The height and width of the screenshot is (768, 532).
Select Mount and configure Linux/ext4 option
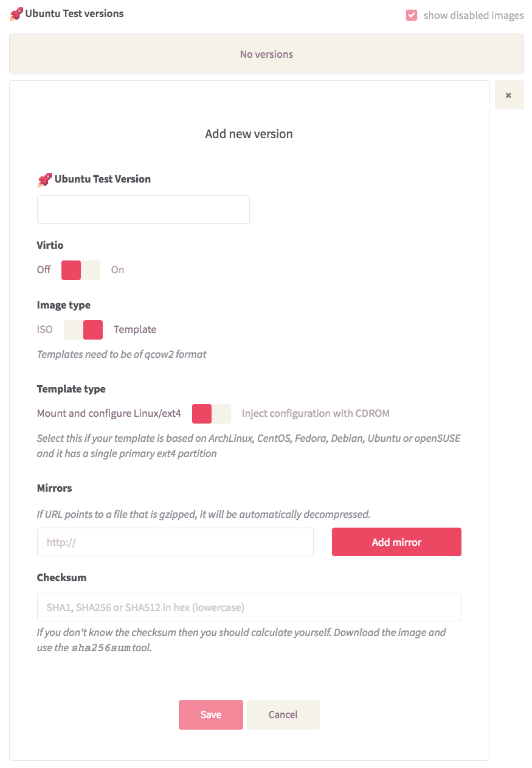tap(109, 414)
